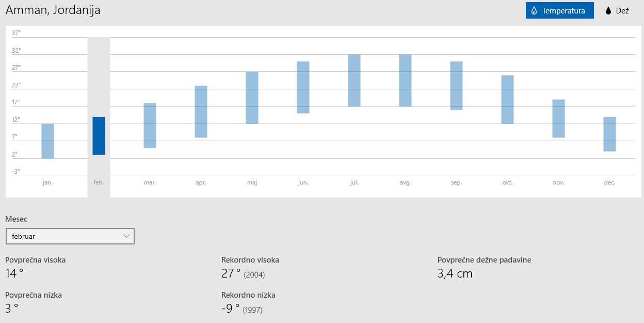Click the 'jul.' month axis label
Viewport: 644px width, 323px height.
[354, 182]
